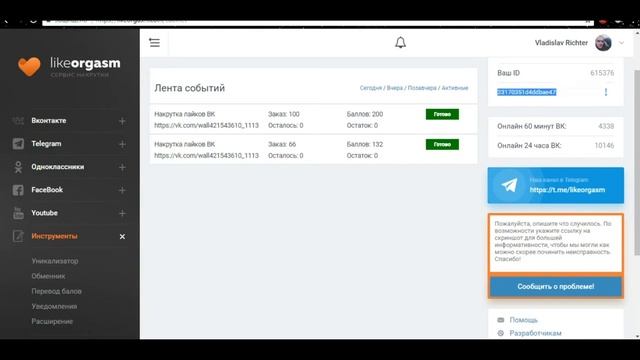Expand the FaceBook section plus
Viewport: 640px width, 360px height.
pyautogui.click(x=122, y=190)
